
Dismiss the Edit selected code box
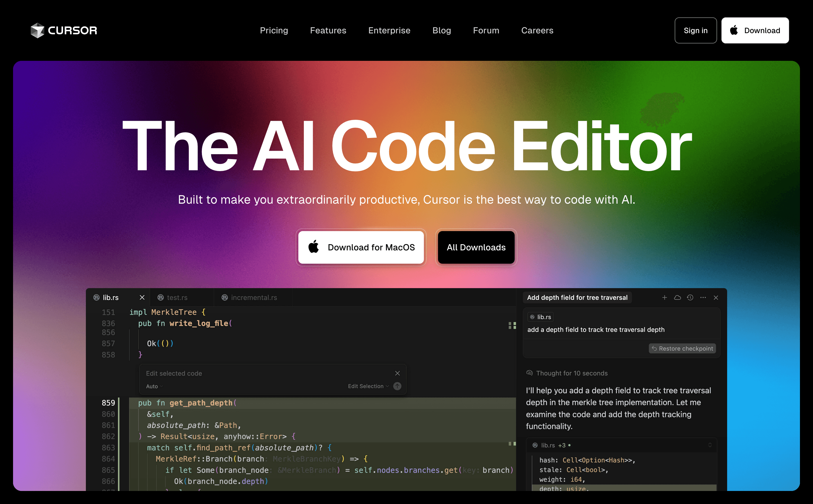click(x=397, y=373)
